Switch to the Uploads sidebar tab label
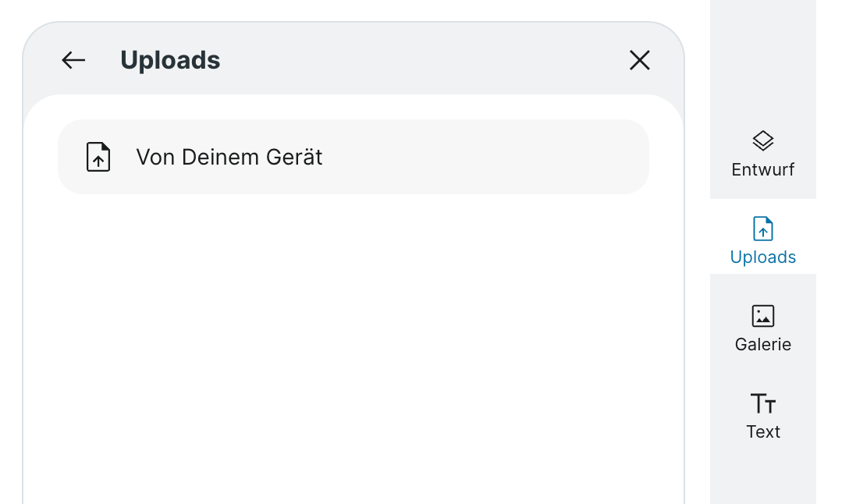The image size is (849, 504). pos(763,257)
